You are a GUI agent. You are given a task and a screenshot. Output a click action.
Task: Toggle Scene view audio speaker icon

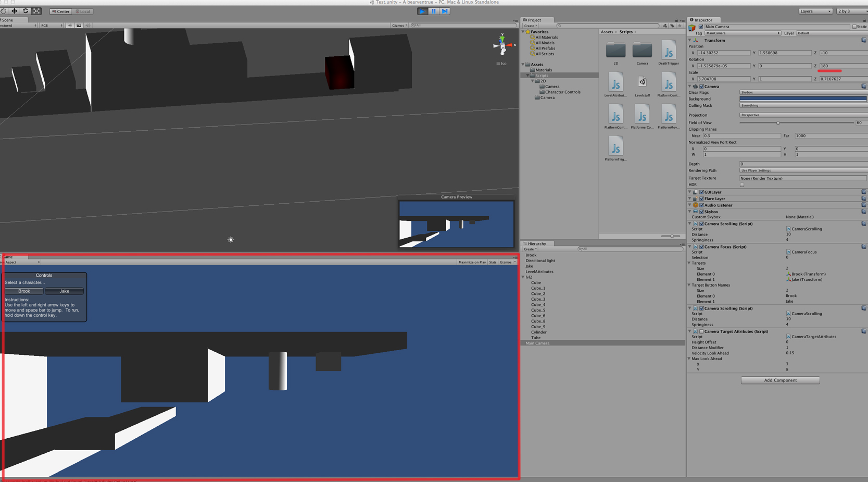[87, 26]
